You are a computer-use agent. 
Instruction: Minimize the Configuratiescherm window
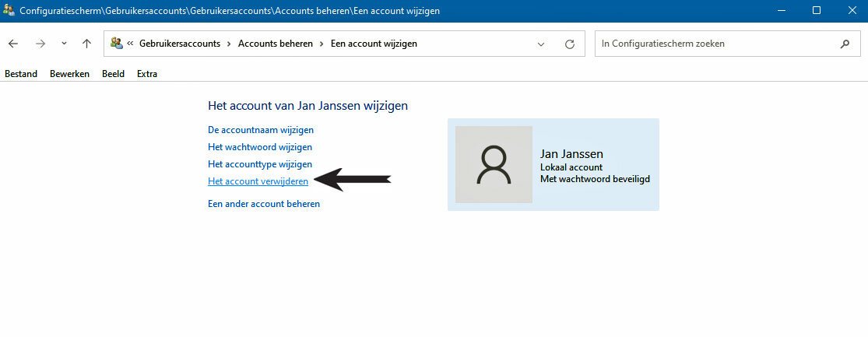pyautogui.click(x=781, y=11)
